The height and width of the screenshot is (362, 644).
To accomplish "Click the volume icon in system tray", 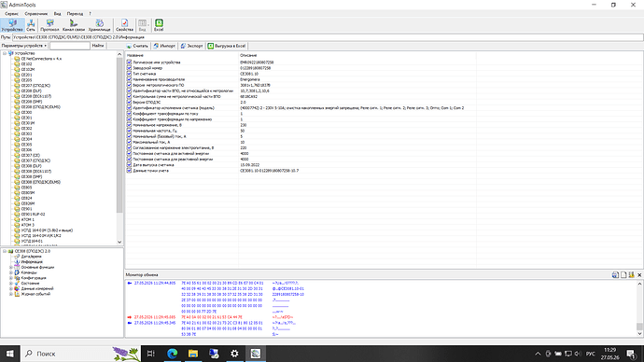I will (x=578, y=354).
